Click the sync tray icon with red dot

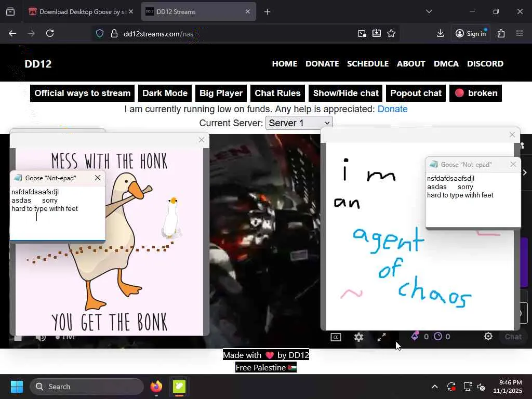pos(451,387)
